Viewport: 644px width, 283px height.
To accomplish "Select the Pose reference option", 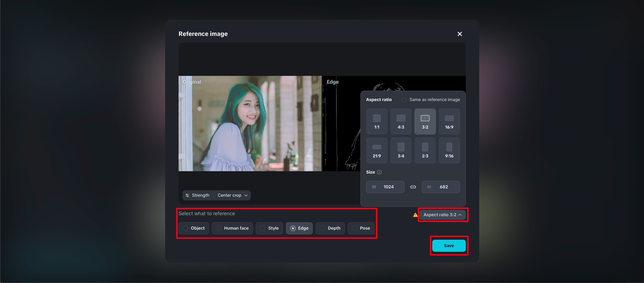I will [361, 228].
